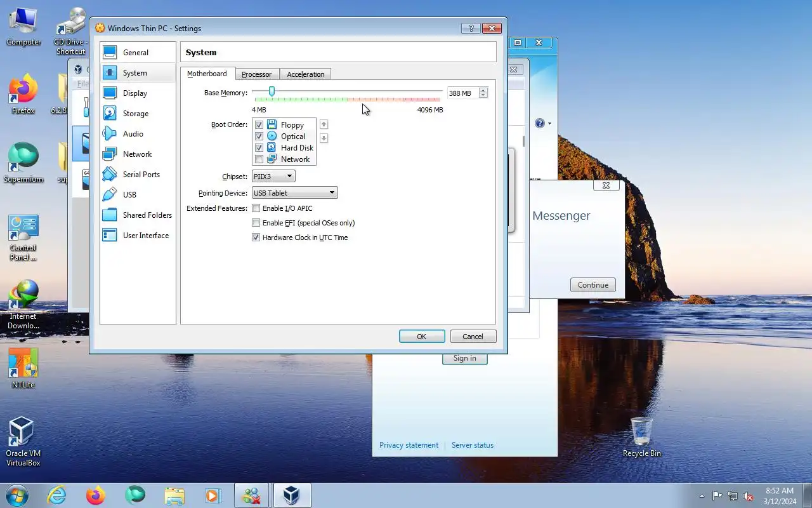812x508 pixels.
Task: Open the Control Panel desktop shortcut
Action: 23,237
